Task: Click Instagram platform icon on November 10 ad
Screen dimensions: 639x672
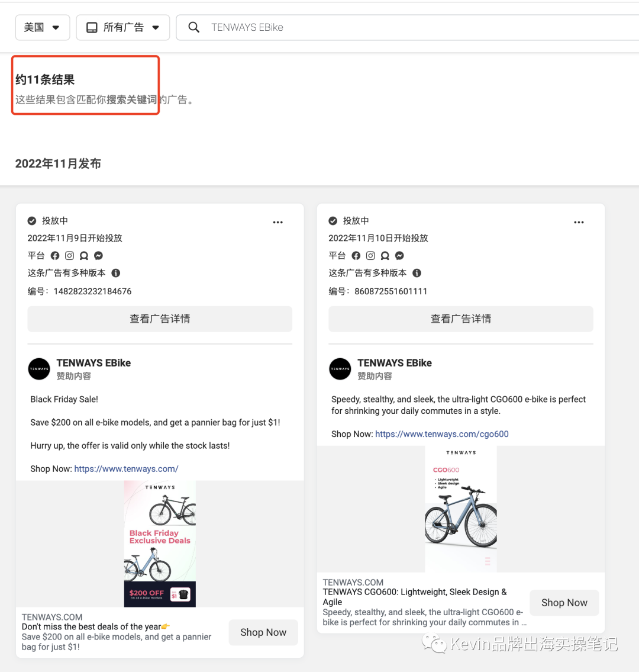Action: click(370, 256)
